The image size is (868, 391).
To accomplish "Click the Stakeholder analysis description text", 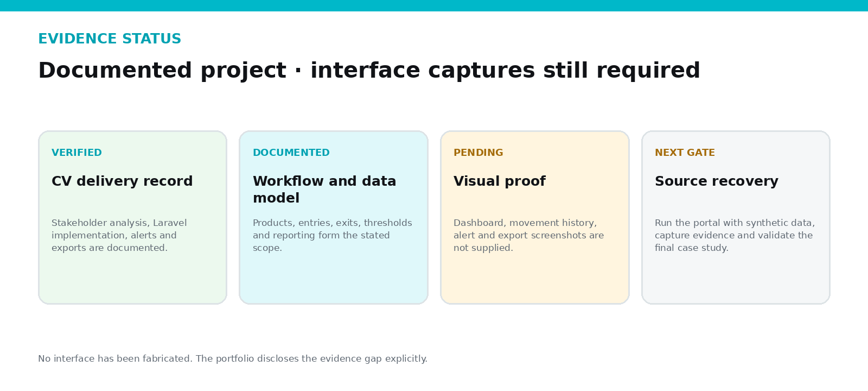I will click(119, 235).
